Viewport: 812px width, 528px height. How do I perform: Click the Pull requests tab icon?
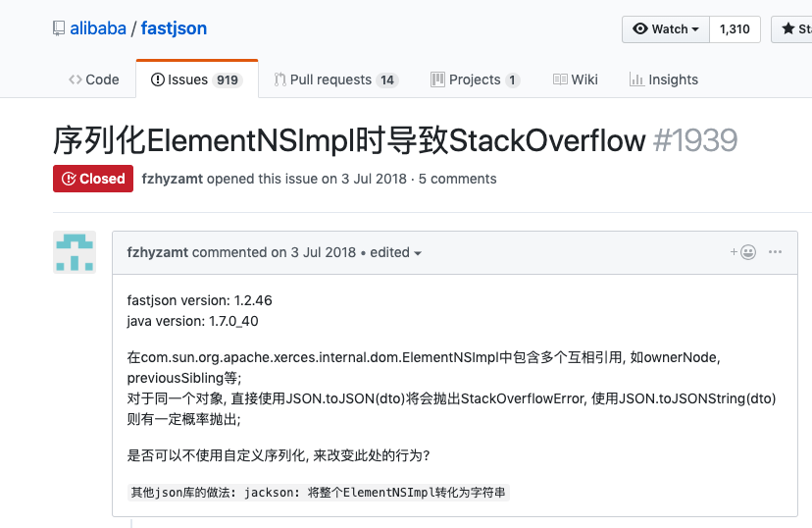(x=280, y=79)
